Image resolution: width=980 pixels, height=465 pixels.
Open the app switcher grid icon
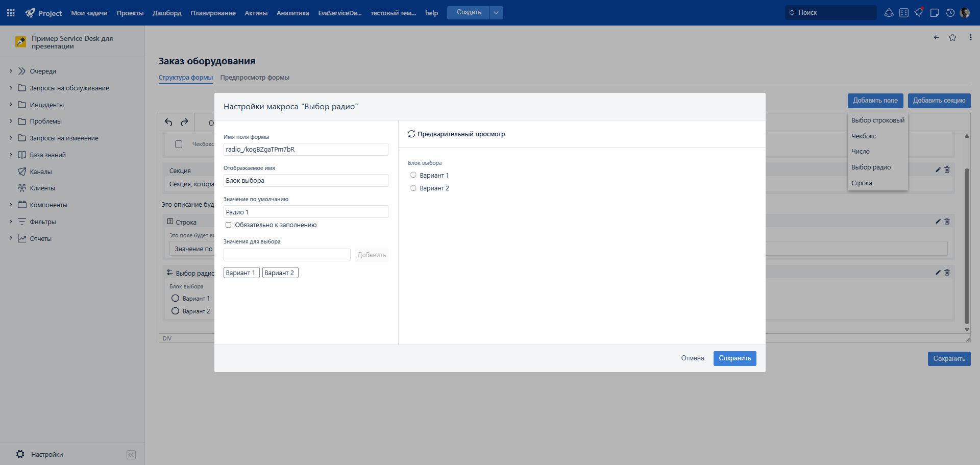tap(11, 13)
